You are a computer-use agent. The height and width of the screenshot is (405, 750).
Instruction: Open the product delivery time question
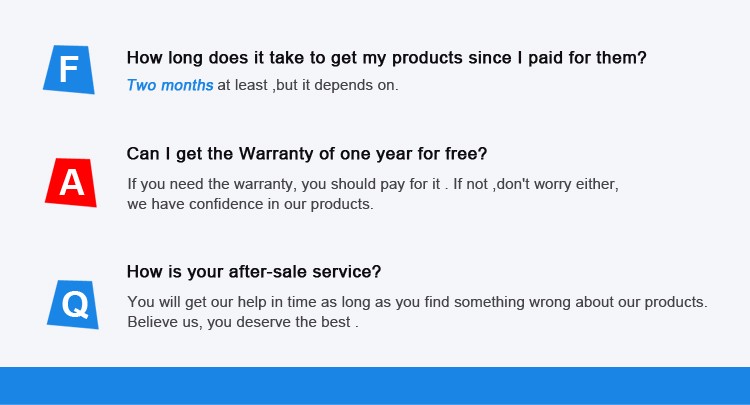(x=386, y=58)
